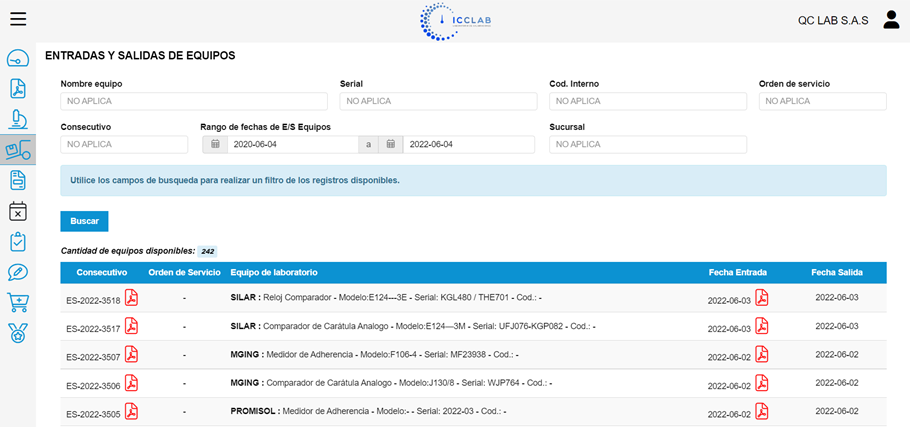Open the hamburger menu

coord(18,19)
